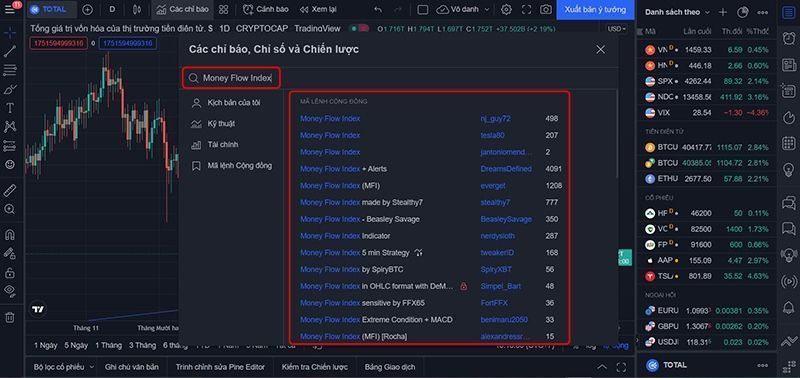Image resolution: width=800 pixels, height=378 pixels.
Task: Click Xuất bản ý tưởng button
Action: coord(595,10)
